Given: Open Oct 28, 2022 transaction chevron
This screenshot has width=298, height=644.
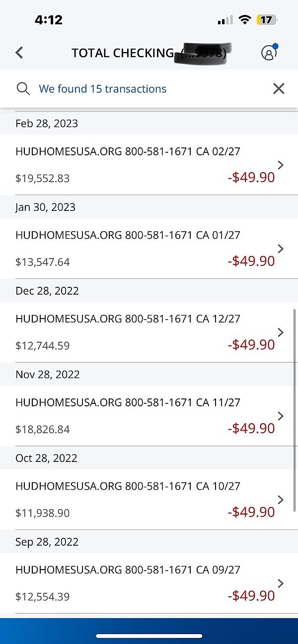Looking at the screenshot, I should click(281, 500).
